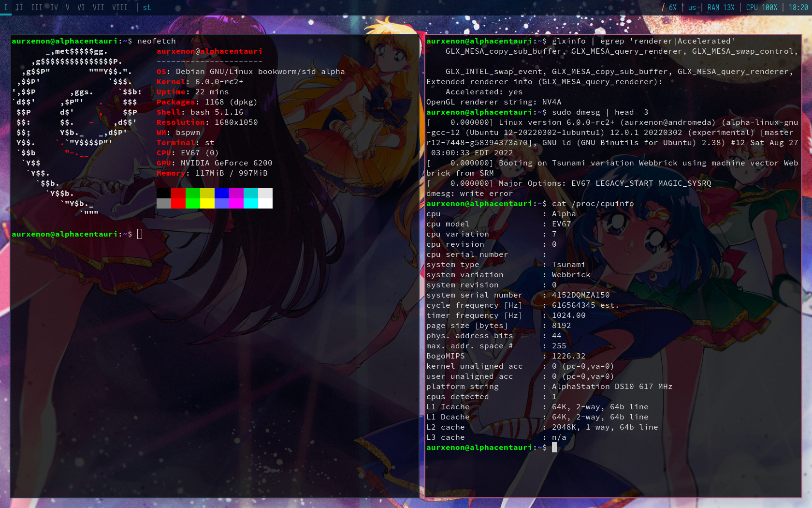Click system variation value 'Webbrick'
Screen dimensions: 812x508
(x=571, y=275)
